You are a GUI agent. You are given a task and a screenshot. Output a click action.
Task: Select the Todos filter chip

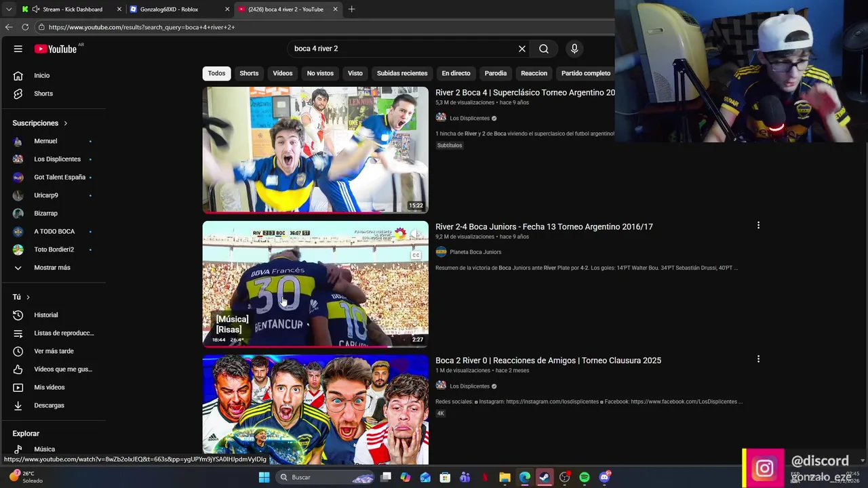216,73
